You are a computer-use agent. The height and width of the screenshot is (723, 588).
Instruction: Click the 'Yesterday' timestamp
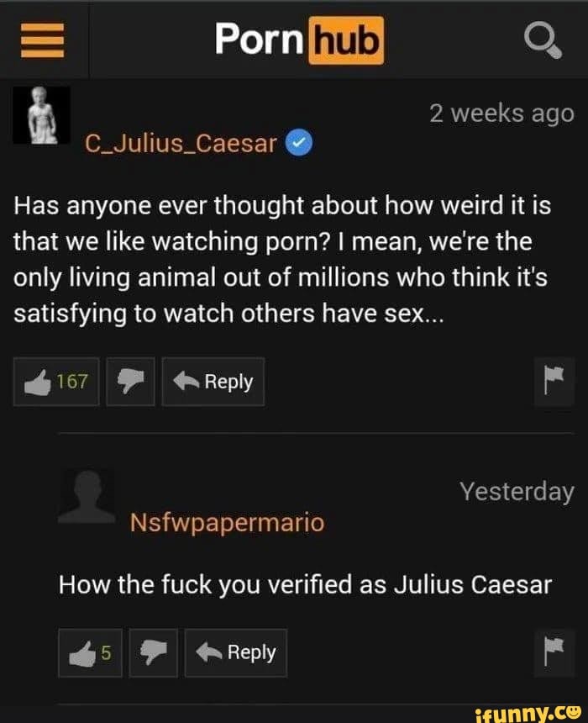click(x=517, y=492)
